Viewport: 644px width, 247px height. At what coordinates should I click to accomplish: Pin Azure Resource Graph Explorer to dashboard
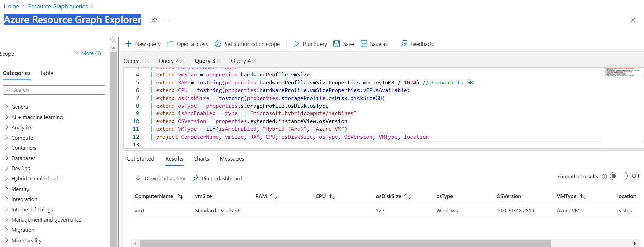pyautogui.click(x=154, y=20)
